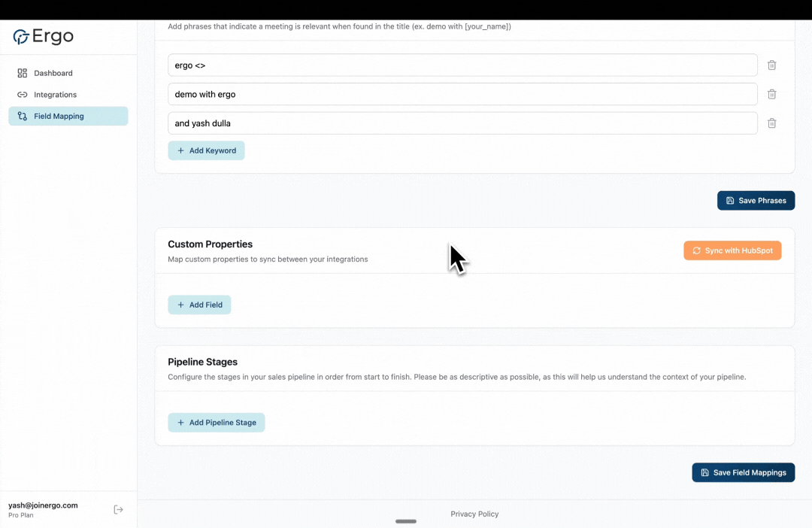Remove the "and yash dulla" keyword
The image size is (812, 528).
click(771, 123)
